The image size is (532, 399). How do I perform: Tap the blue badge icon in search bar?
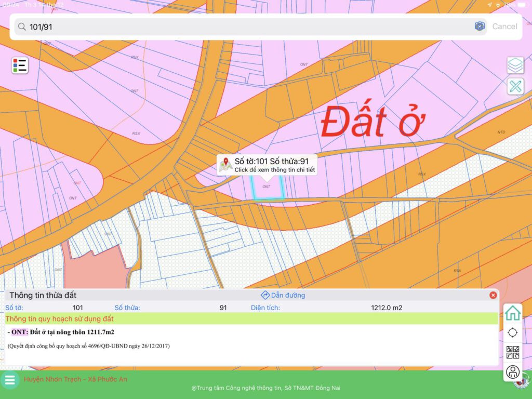click(480, 26)
